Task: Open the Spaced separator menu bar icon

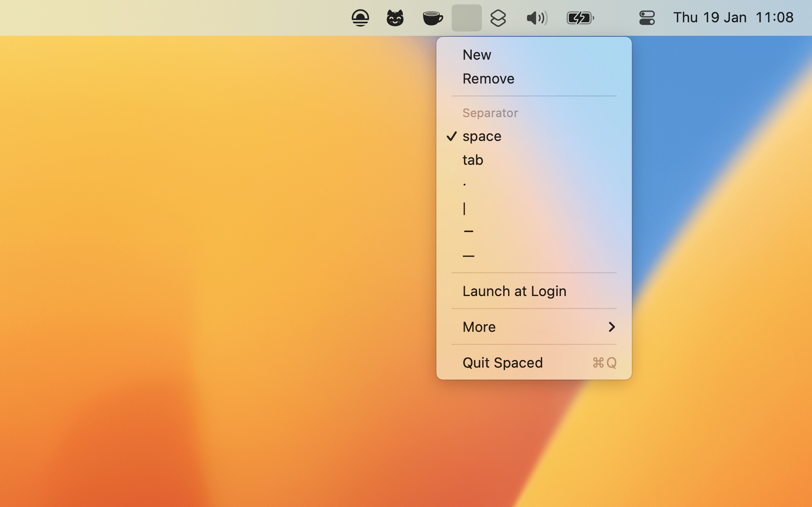Action: (467, 17)
